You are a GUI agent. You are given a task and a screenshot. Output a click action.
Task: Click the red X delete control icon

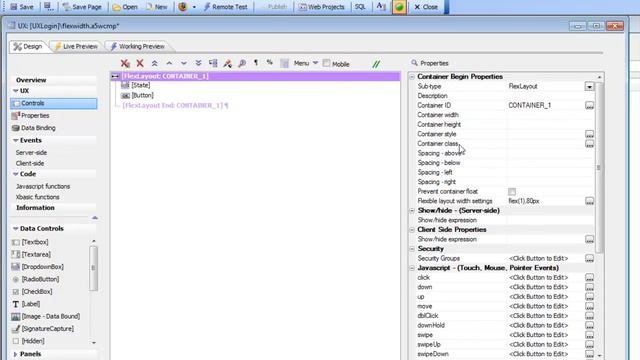click(x=140, y=63)
